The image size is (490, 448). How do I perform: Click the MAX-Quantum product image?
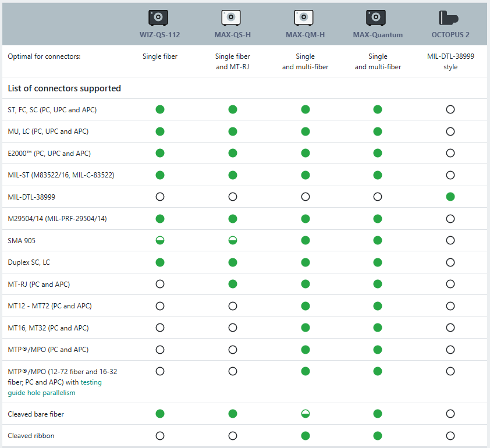click(x=377, y=17)
